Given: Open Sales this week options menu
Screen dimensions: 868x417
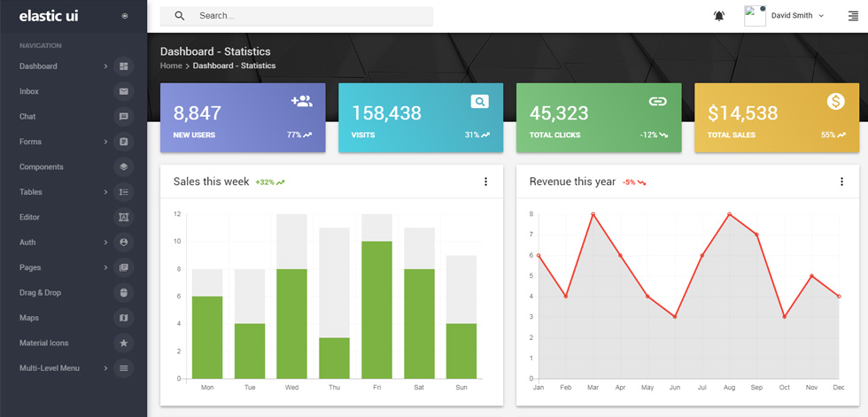Looking at the screenshot, I should pos(485,181).
